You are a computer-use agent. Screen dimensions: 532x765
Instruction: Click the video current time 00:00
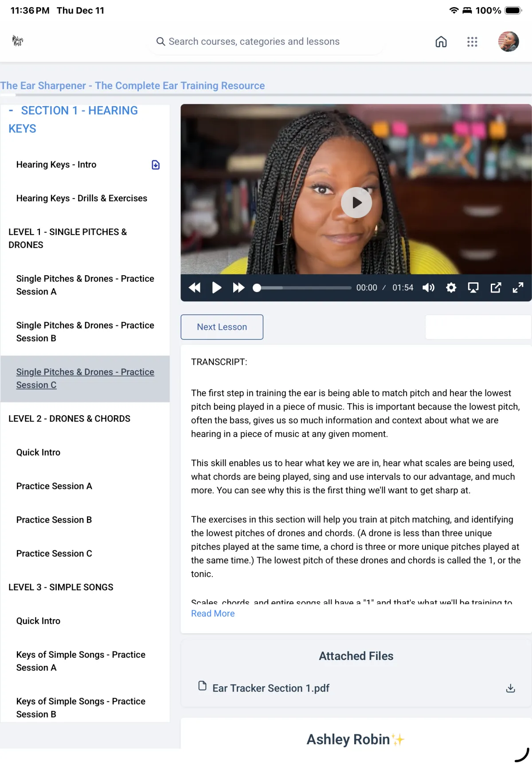point(367,288)
